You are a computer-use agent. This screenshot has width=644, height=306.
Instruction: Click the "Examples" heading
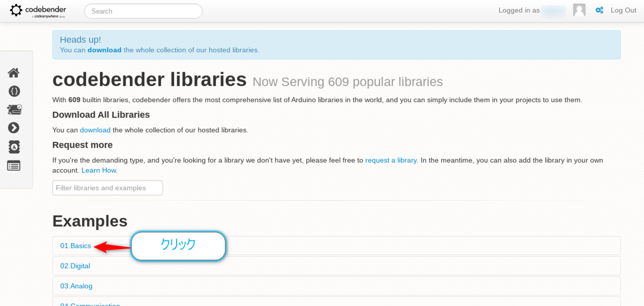[x=90, y=221]
